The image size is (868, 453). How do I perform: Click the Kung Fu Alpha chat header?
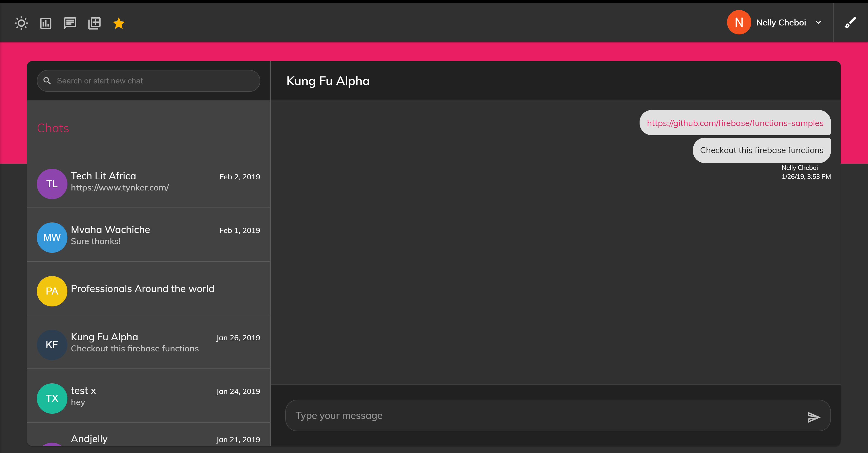(x=327, y=81)
